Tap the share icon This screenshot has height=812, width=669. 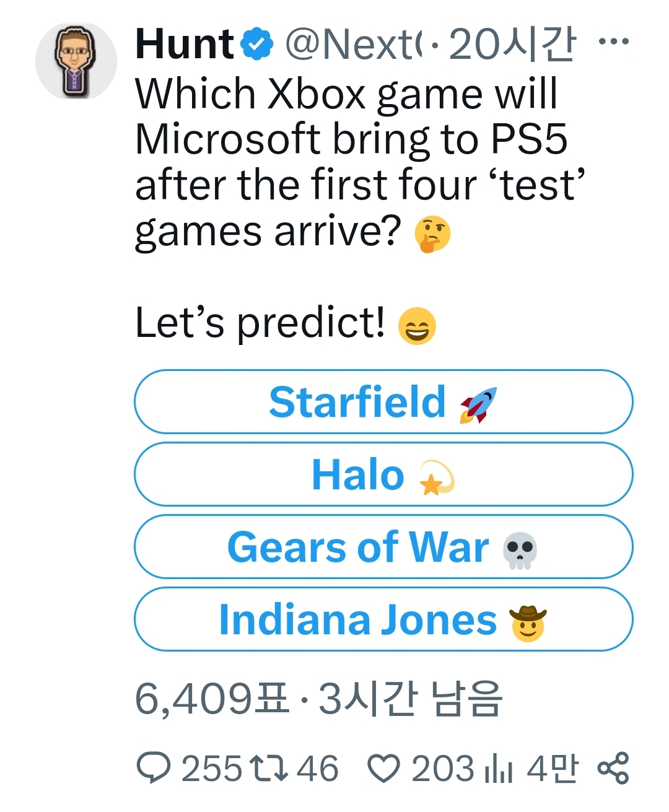click(x=613, y=768)
